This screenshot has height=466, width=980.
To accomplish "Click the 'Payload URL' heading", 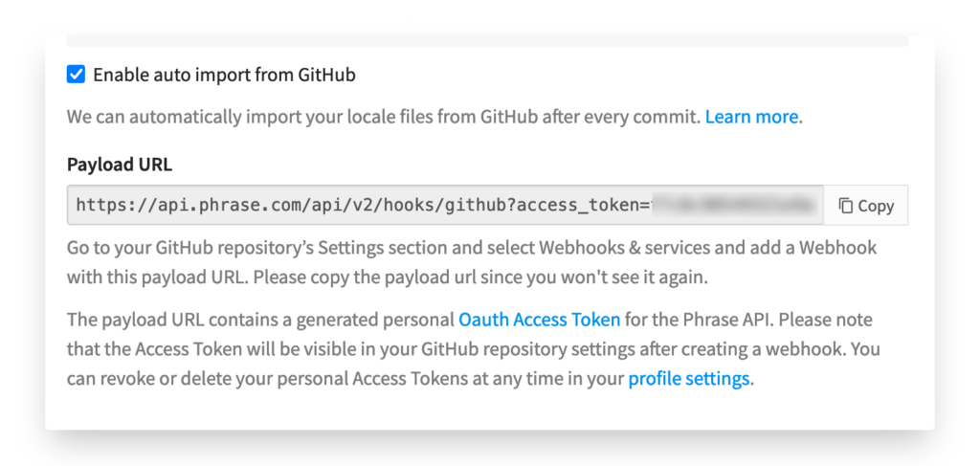I will coord(120,164).
